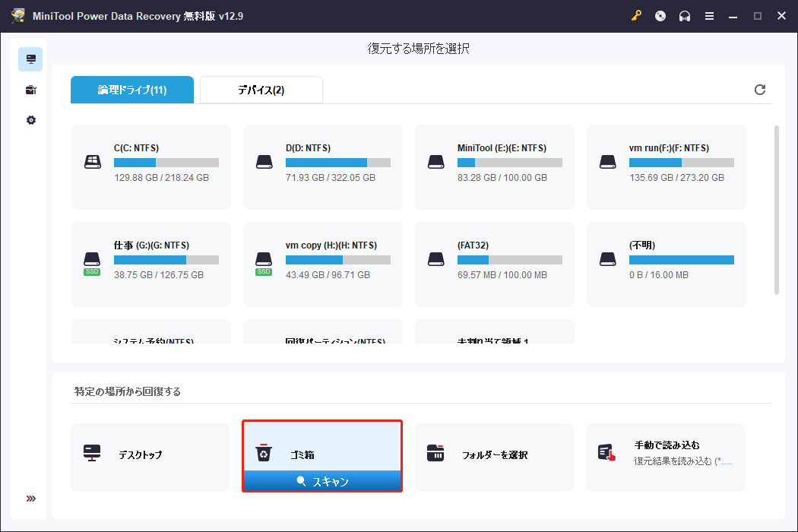Select the D(D: NTFS) label

(x=308, y=147)
